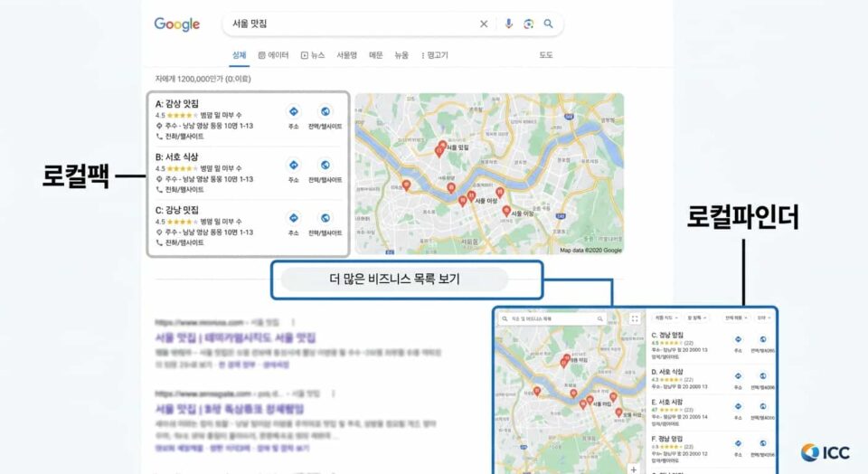Click the Google logo
Viewport: 868px width, 474px height.
(176, 24)
